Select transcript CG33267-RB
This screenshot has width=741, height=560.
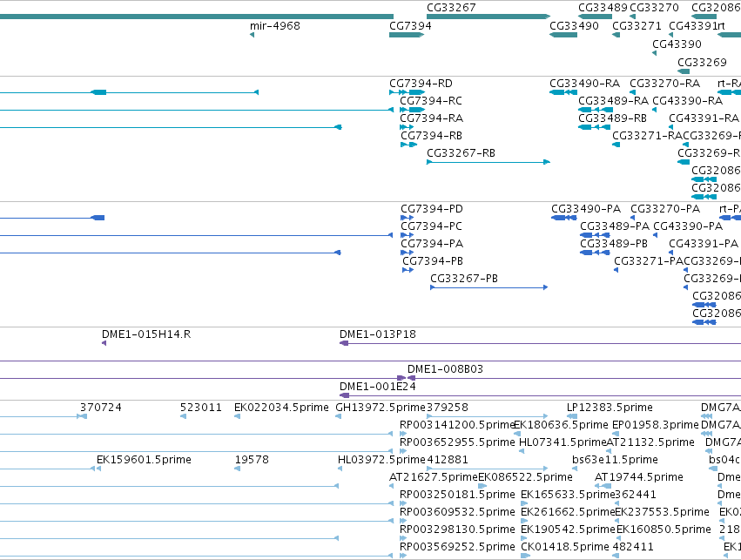[x=461, y=153]
